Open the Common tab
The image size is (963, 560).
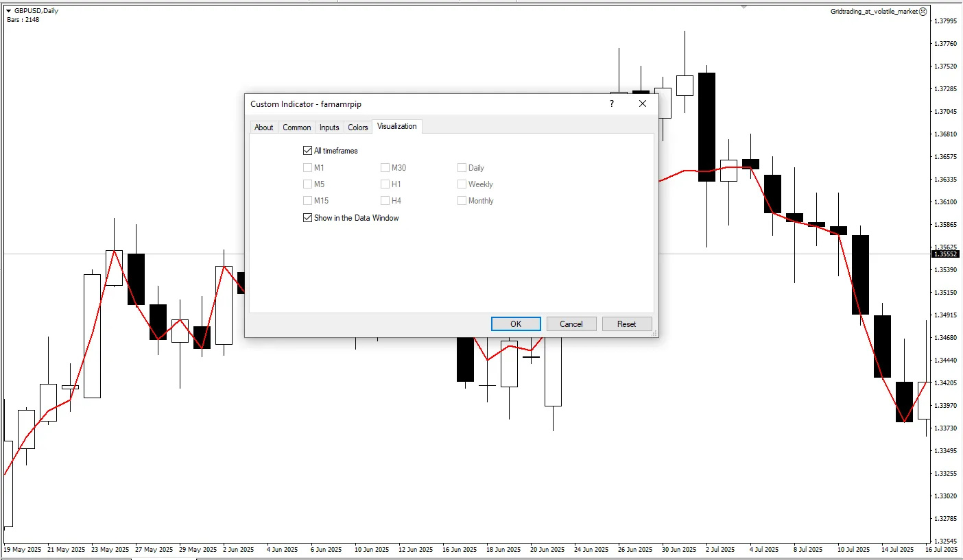pos(297,127)
